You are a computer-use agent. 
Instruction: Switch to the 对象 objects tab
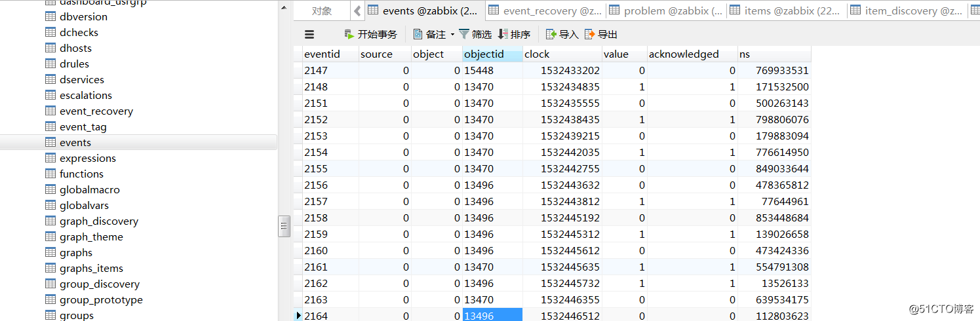(322, 10)
